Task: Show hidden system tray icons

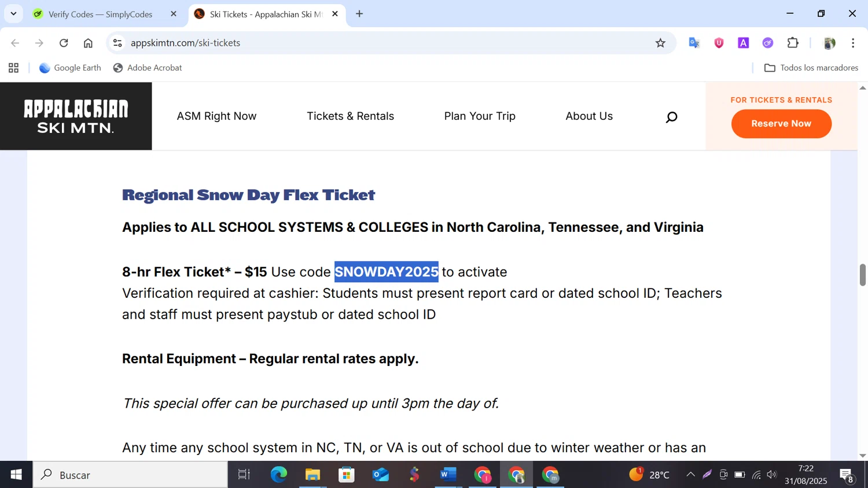Action: pos(690,475)
